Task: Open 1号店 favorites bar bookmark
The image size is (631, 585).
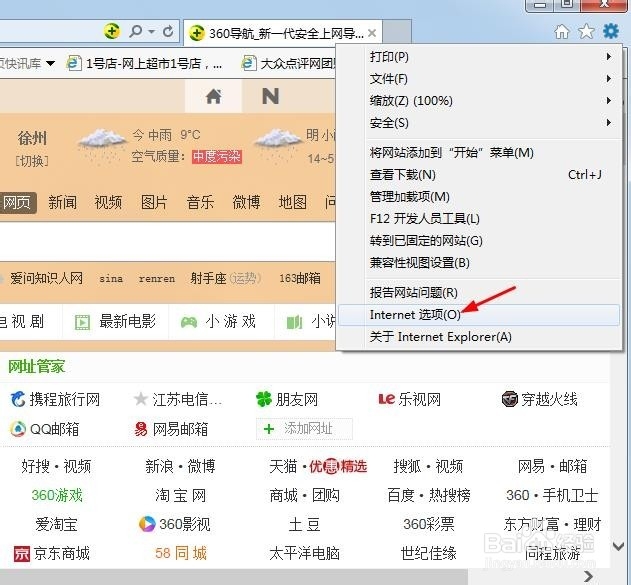Action: point(144,63)
